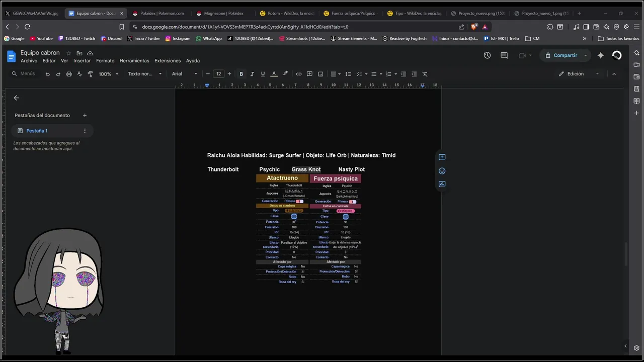Viewport: 644px width, 362px height.
Task: Click the Menús search box
Action: [x=24, y=74]
